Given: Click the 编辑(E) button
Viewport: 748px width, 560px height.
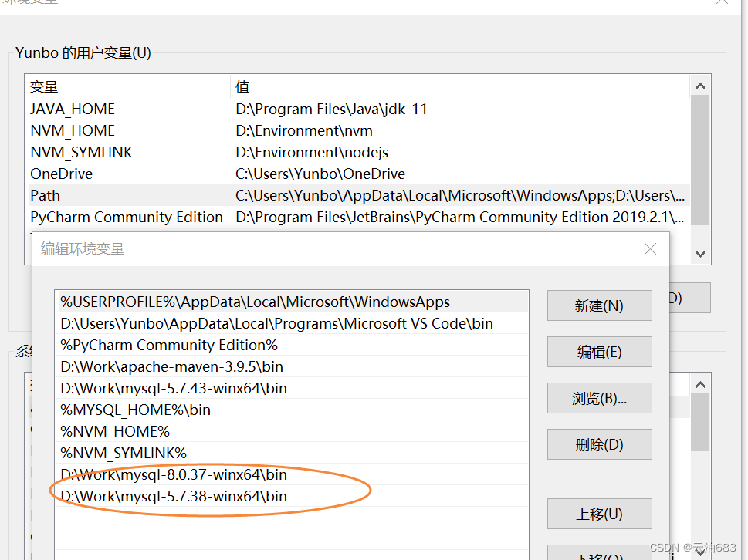Looking at the screenshot, I should (599, 351).
